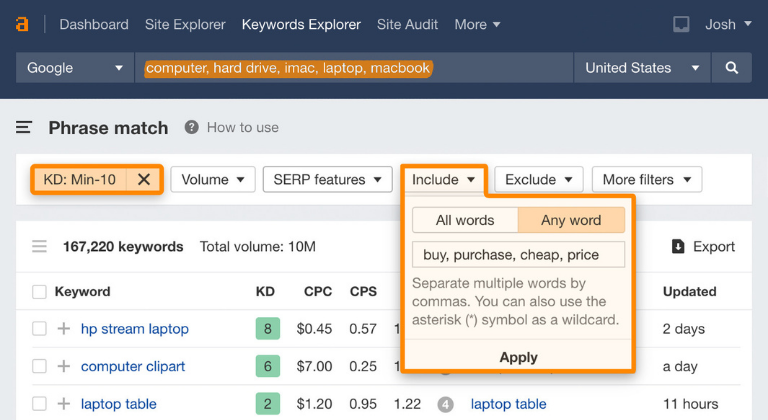Sort by the CPC column header

(318, 292)
